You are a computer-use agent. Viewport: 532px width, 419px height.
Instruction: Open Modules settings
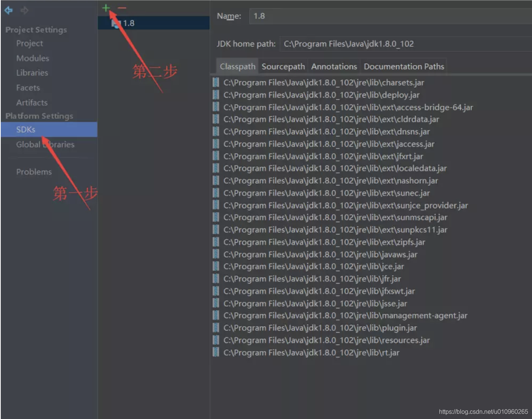tap(33, 58)
